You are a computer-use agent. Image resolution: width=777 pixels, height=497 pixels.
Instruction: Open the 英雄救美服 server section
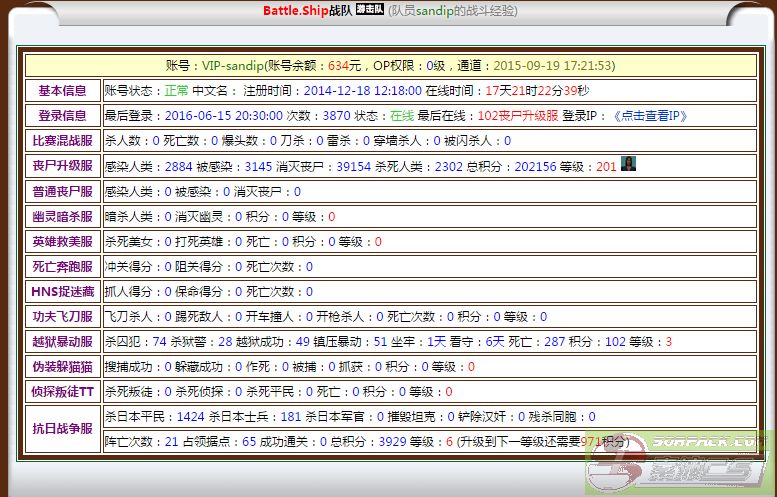click(x=62, y=241)
